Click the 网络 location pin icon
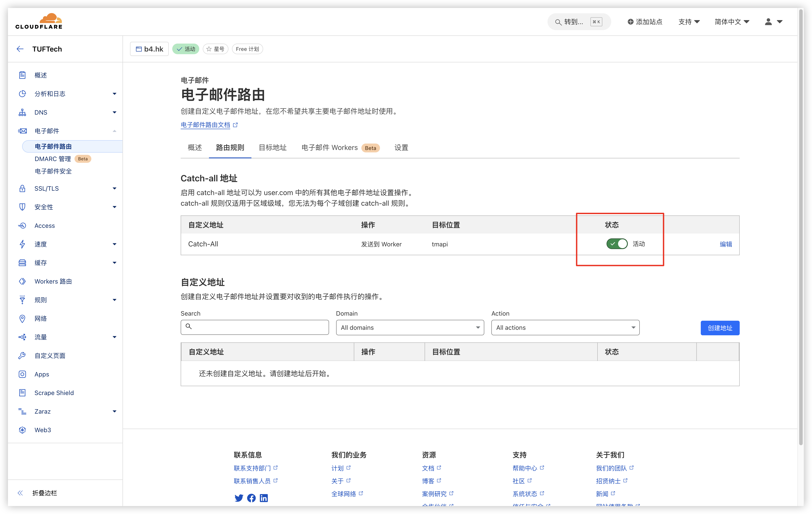Image resolution: width=812 pixels, height=514 pixels. tap(22, 318)
